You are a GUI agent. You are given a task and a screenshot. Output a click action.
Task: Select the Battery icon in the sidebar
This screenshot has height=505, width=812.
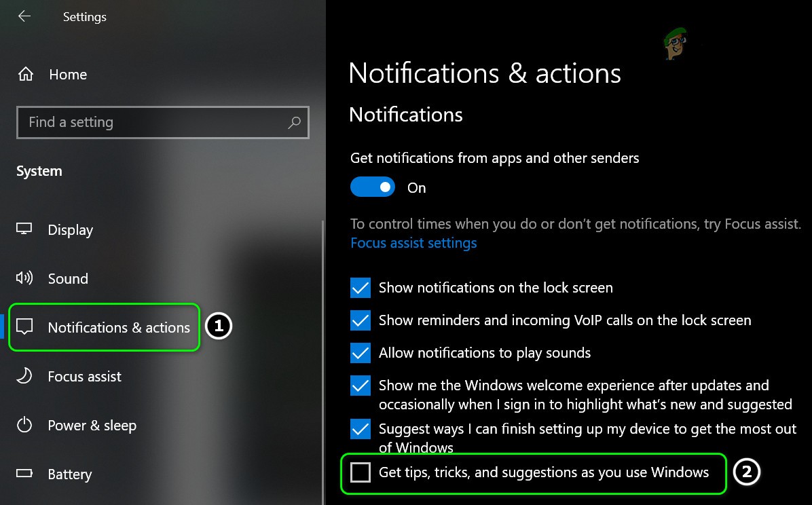[24, 474]
